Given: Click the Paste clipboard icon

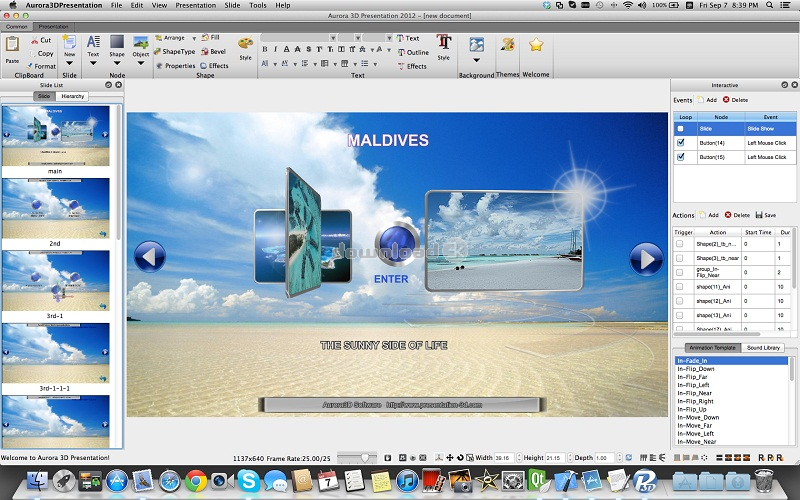Looking at the screenshot, I should pyautogui.click(x=12, y=46).
